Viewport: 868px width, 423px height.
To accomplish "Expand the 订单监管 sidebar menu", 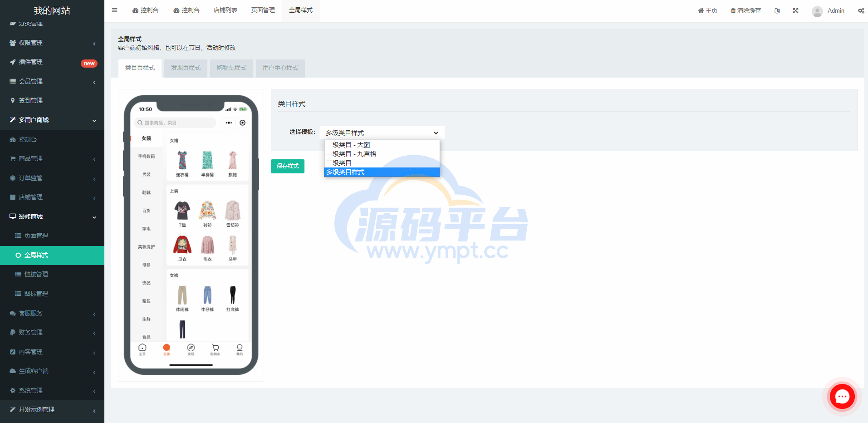I will pos(52,178).
